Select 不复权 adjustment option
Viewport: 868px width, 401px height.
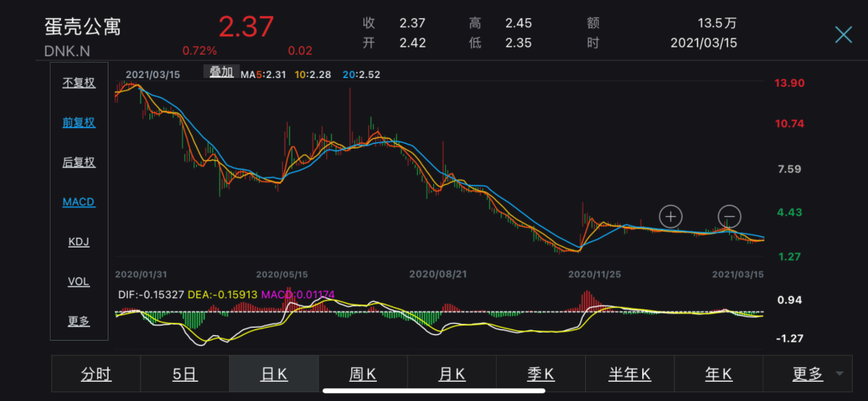click(79, 83)
